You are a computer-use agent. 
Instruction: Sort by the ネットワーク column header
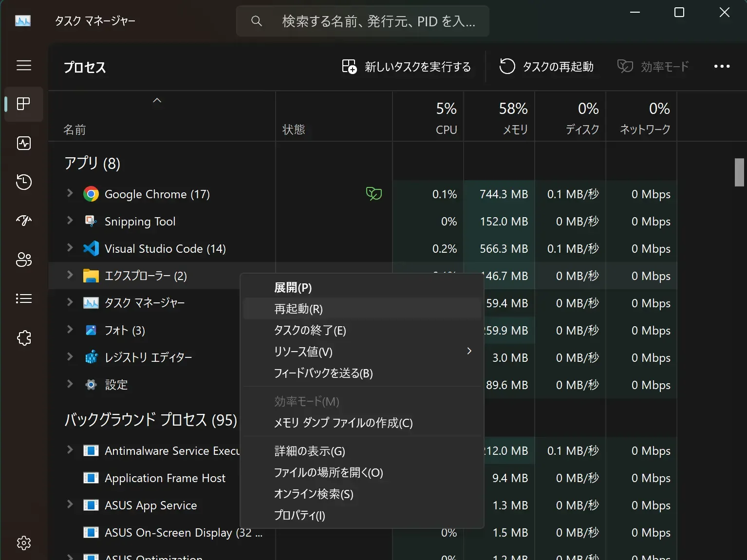click(641, 117)
